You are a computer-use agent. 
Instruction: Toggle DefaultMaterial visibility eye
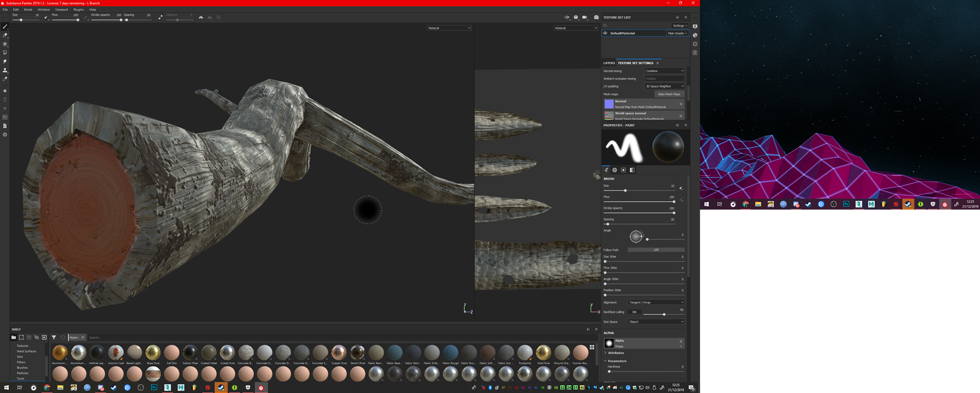pos(605,33)
